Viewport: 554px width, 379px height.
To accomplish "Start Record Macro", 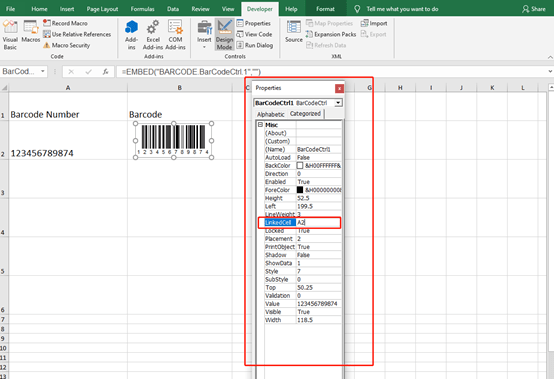I will (x=65, y=23).
